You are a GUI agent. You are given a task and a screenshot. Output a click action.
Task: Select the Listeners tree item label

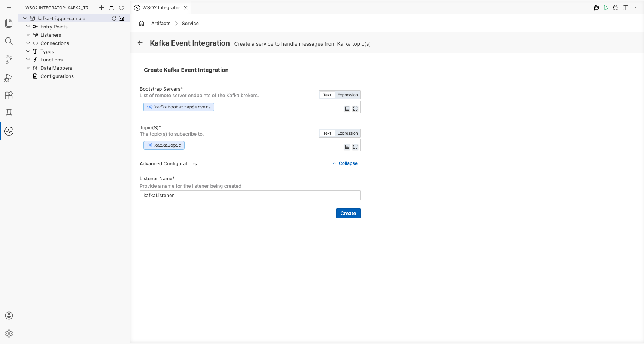pos(51,35)
